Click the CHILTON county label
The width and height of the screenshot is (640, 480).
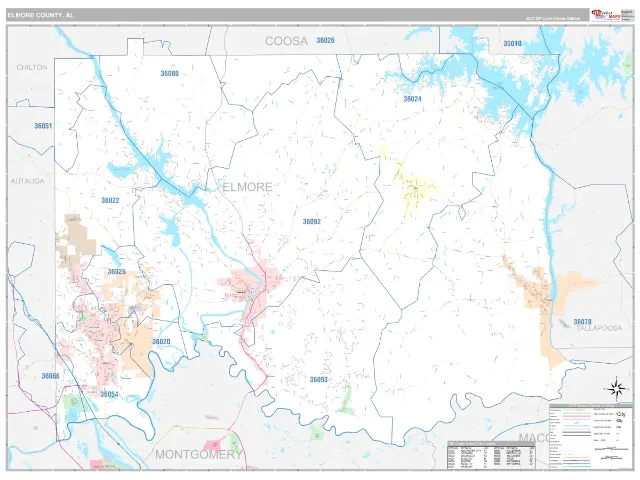pyautogui.click(x=32, y=67)
